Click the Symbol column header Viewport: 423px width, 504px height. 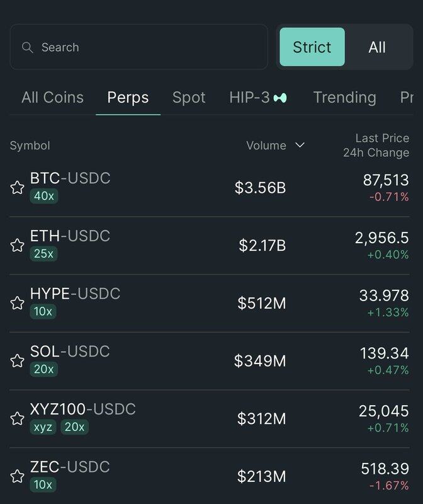point(30,146)
